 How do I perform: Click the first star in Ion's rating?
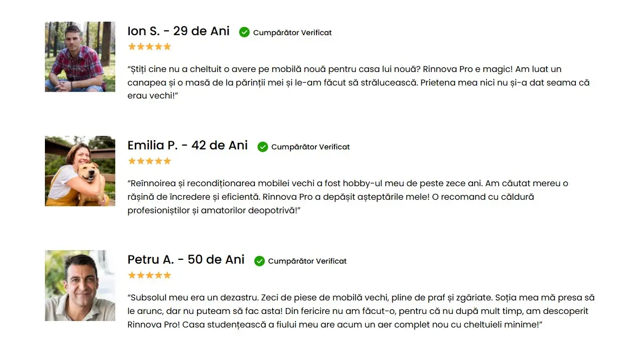pos(132,47)
